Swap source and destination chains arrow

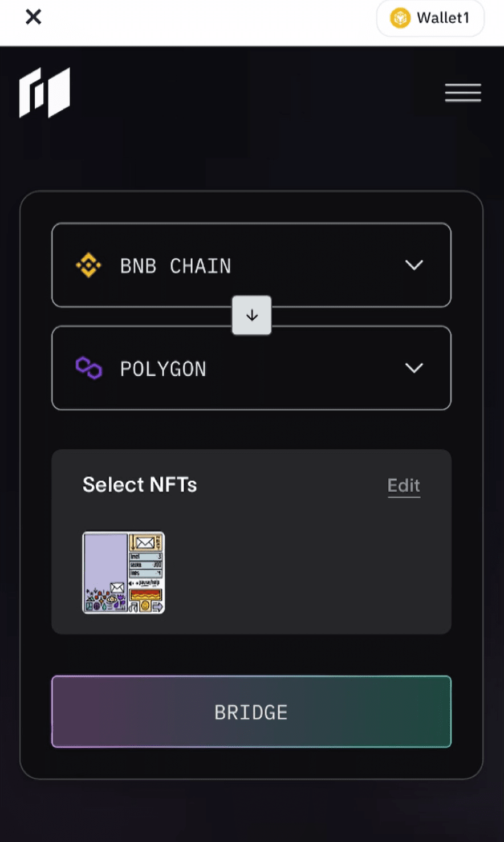point(251,316)
